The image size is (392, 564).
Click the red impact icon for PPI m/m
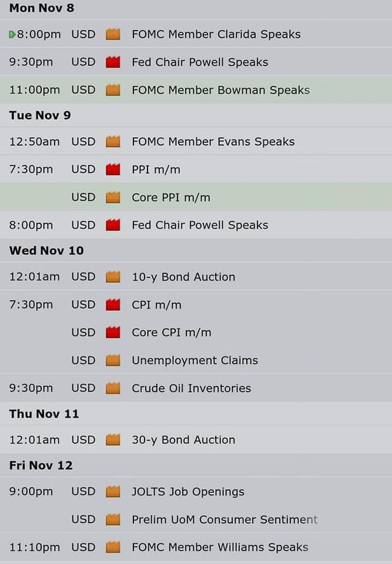tap(113, 169)
